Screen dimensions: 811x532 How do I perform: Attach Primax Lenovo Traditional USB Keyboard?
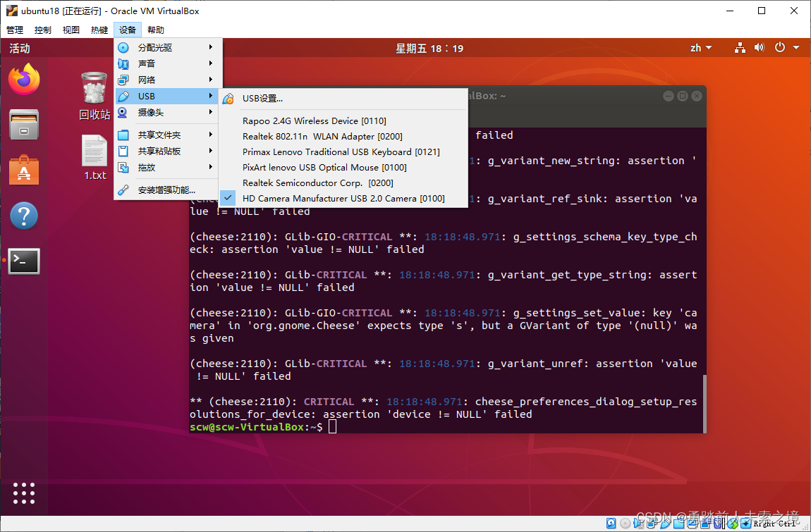(343, 151)
